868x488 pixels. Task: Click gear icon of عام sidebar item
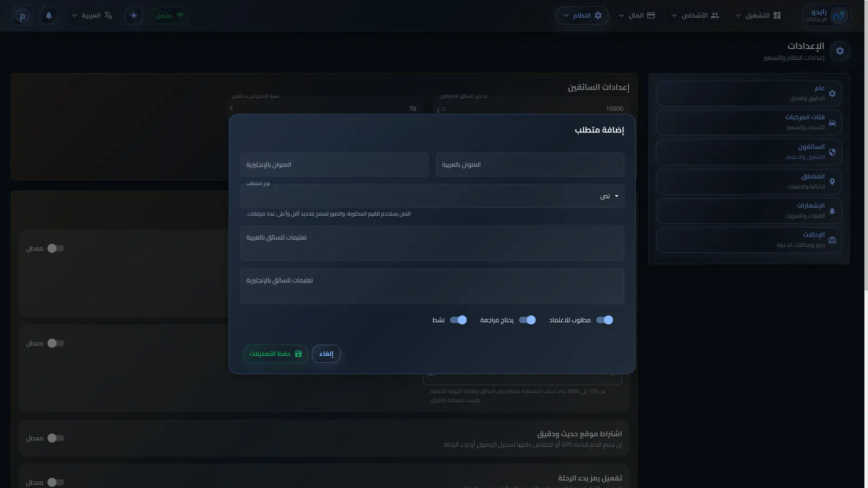click(x=832, y=93)
